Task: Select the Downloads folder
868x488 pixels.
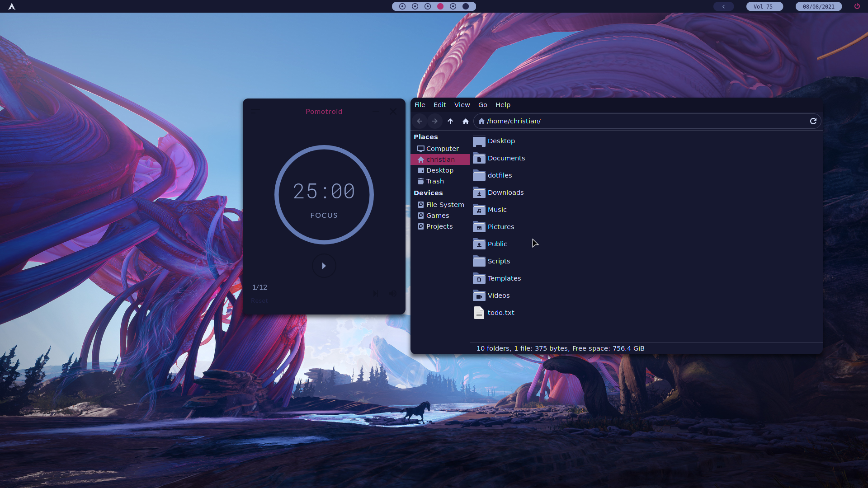Action: coord(505,192)
